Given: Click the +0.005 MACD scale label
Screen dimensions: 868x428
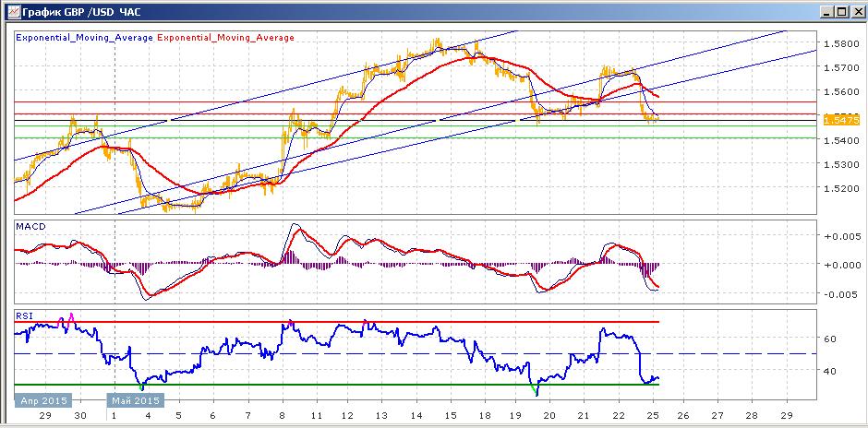Looking at the screenshot, I should 842,236.
